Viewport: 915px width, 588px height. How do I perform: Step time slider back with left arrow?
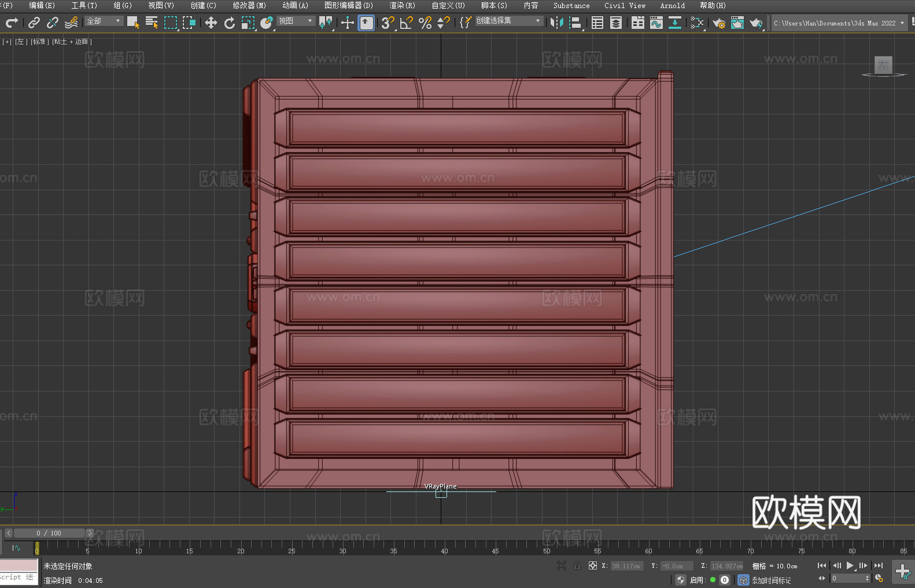pos(8,533)
